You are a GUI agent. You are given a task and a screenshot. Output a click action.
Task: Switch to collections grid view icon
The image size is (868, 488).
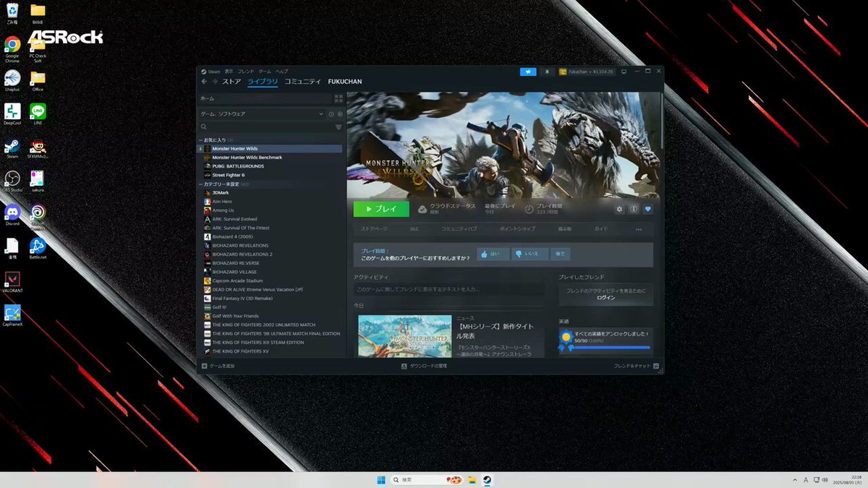339,98
